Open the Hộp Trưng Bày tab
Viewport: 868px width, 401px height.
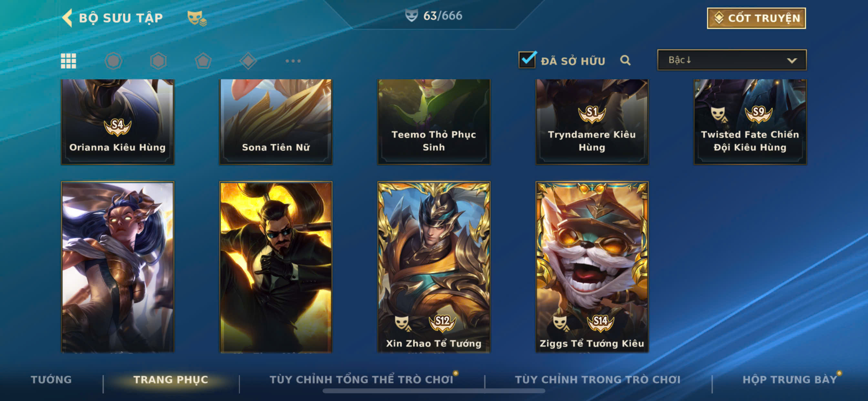pos(790,379)
